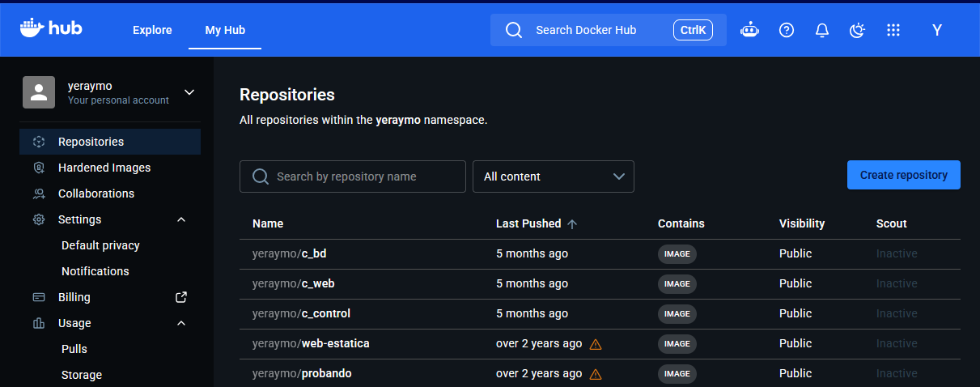Click the Scout column header
Screen dimensions: 980x387
(892, 223)
